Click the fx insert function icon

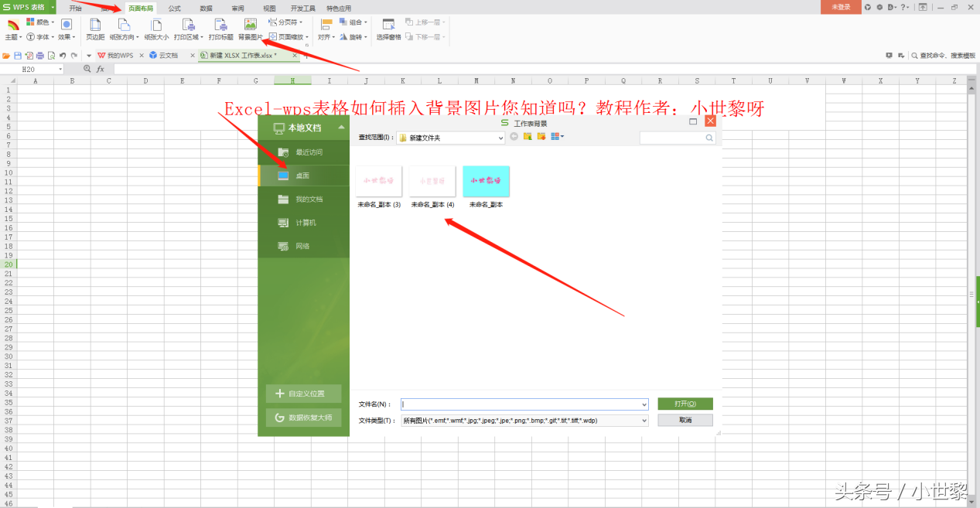[x=100, y=69]
